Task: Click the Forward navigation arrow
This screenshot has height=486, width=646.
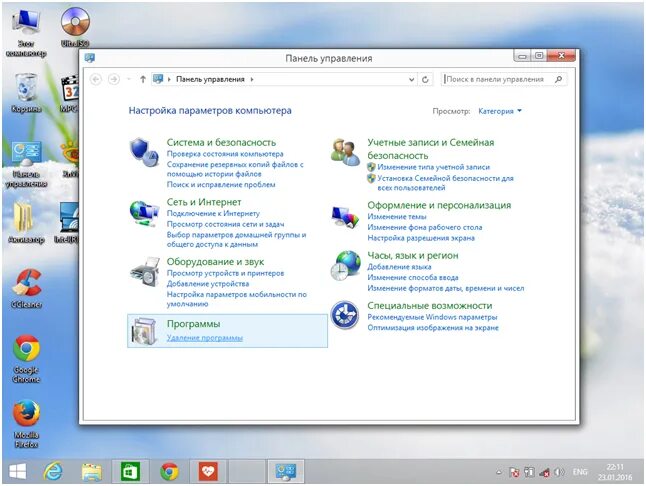Action: coord(114,79)
